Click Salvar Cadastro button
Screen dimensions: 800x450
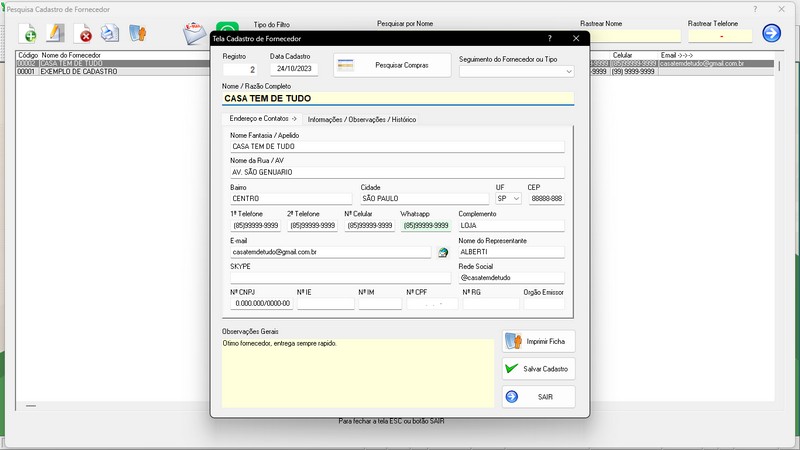click(538, 369)
